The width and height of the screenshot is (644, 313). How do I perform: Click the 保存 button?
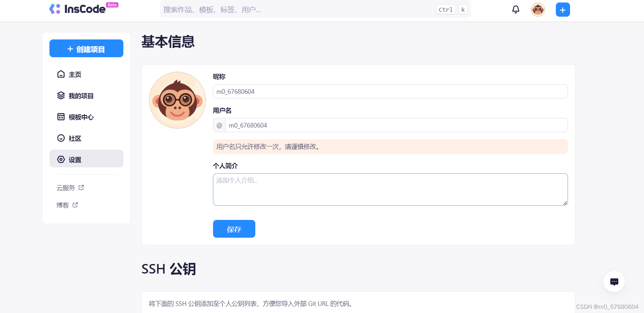pyautogui.click(x=234, y=229)
